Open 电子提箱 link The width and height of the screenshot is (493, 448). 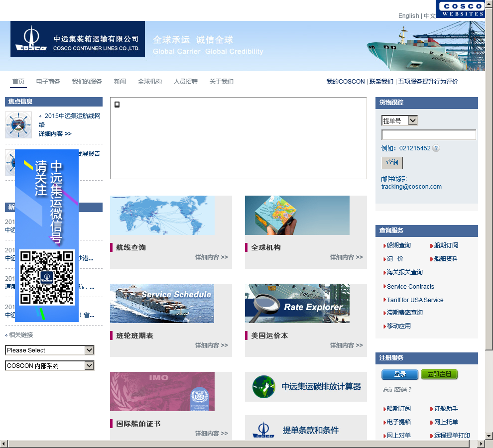[398, 422]
